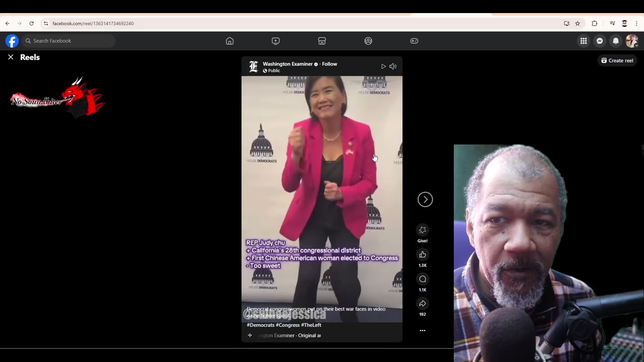Open the Facebook Gaming tab
Image resolution: width=644 pixels, height=362 pixels.
coord(414,41)
